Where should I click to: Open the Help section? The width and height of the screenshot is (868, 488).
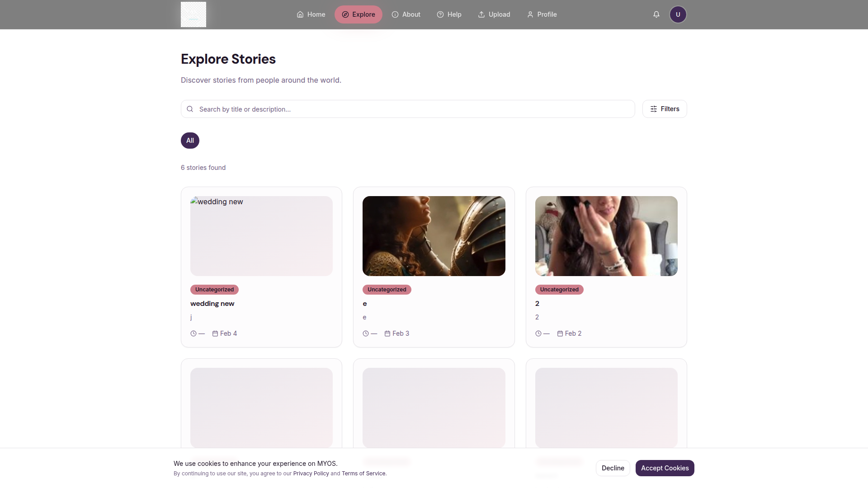(x=449, y=14)
